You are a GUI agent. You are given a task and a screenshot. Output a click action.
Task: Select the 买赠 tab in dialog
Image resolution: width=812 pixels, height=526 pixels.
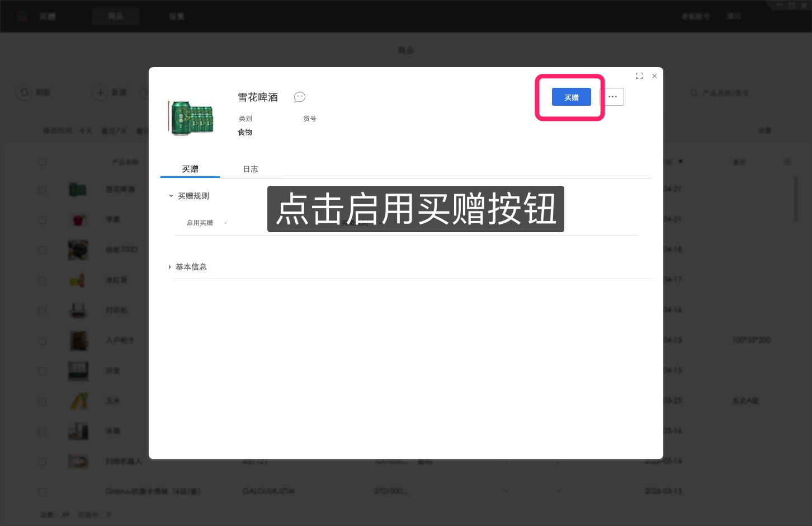click(190, 169)
